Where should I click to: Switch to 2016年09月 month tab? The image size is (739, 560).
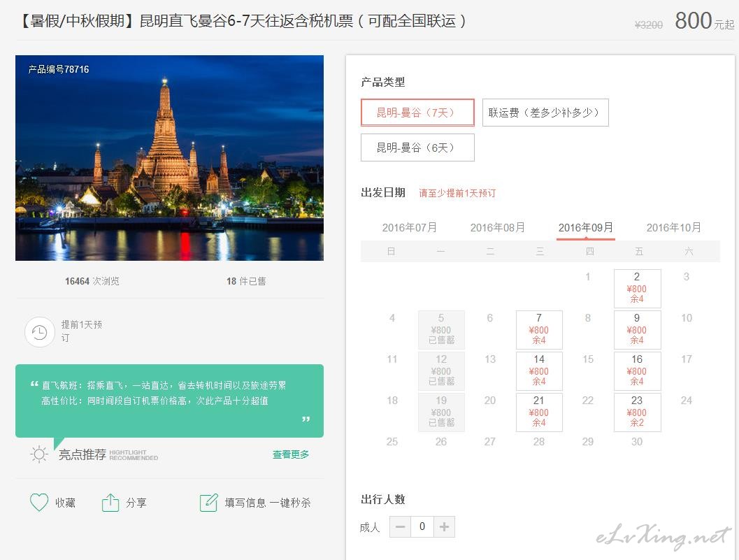(x=586, y=228)
